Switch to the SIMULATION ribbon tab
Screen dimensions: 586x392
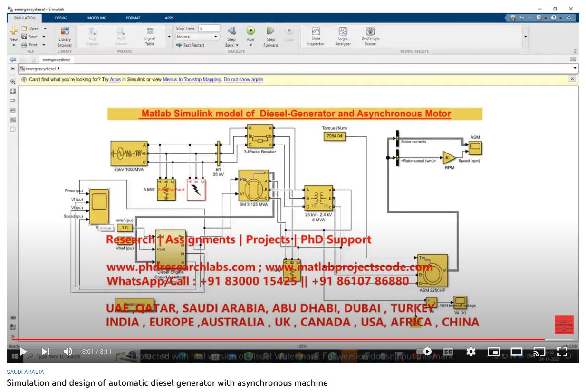pos(24,18)
